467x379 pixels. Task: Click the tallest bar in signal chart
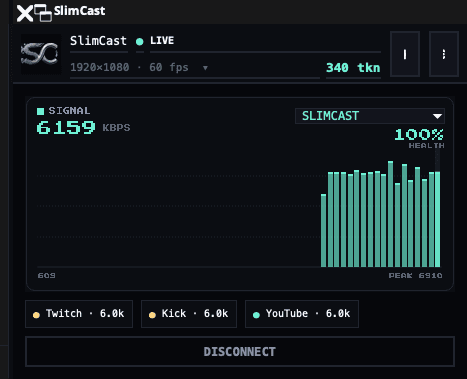point(390,214)
